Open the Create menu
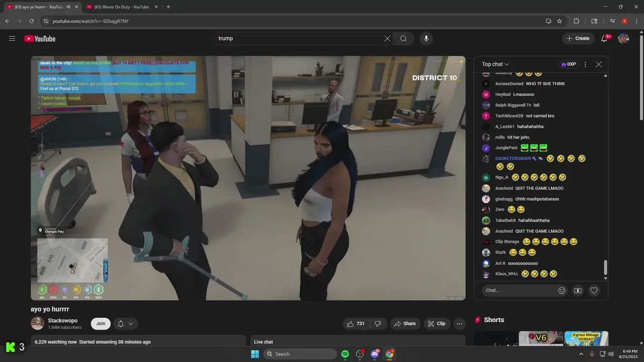 click(x=578, y=38)
